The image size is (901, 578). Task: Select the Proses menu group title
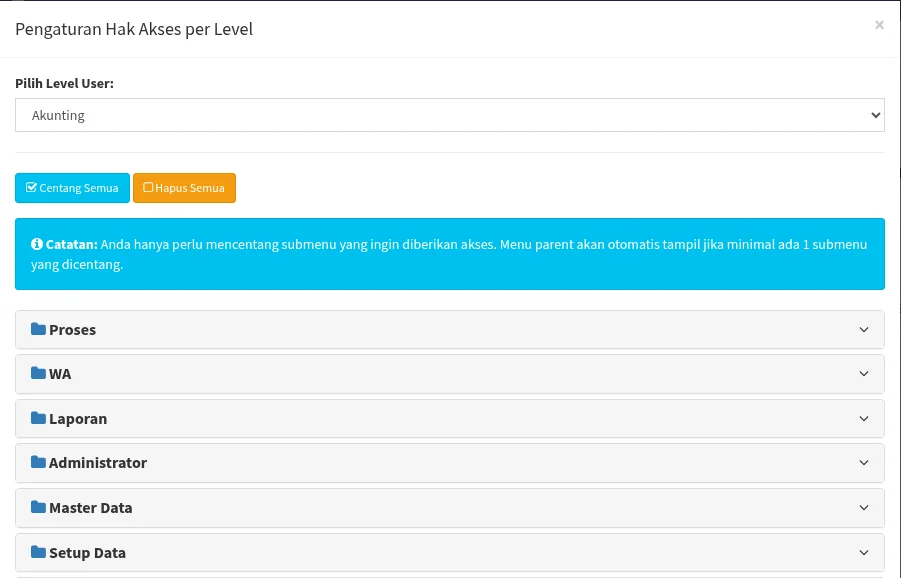(72, 330)
